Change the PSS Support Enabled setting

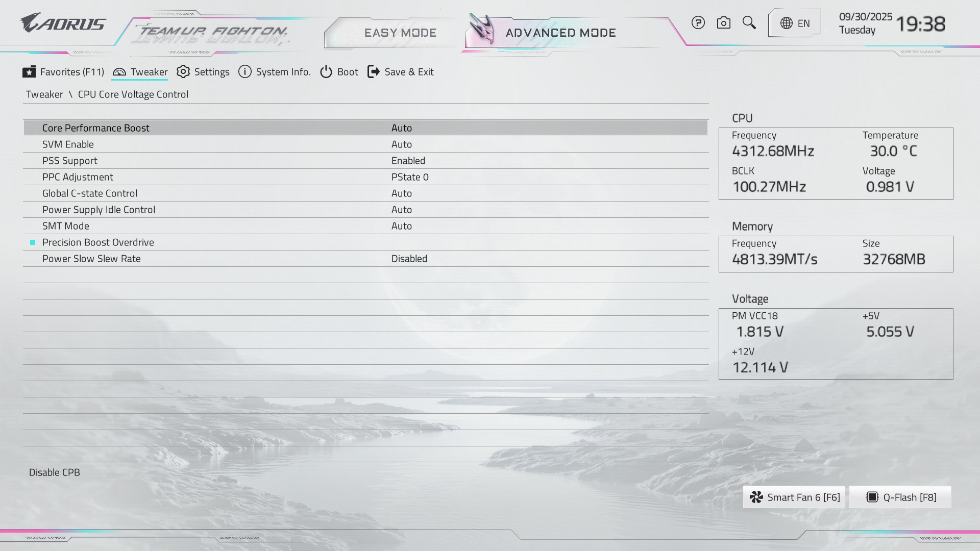(408, 161)
